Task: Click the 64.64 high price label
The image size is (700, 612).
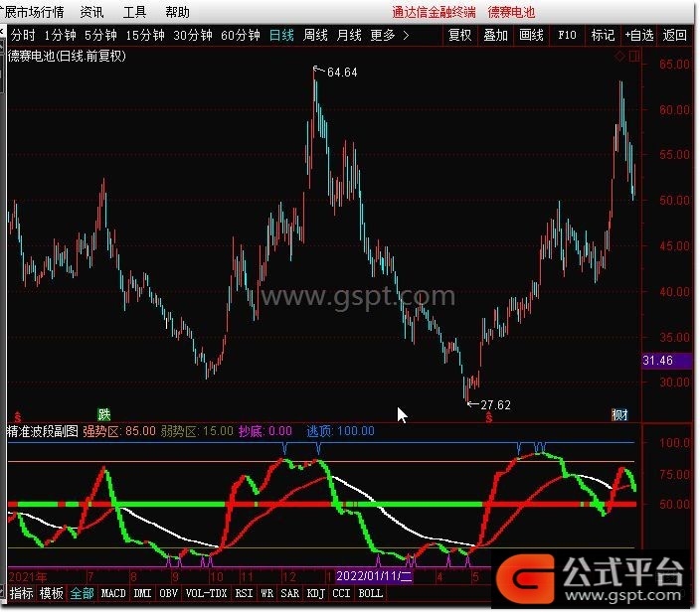Action: pyautogui.click(x=342, y=72)
